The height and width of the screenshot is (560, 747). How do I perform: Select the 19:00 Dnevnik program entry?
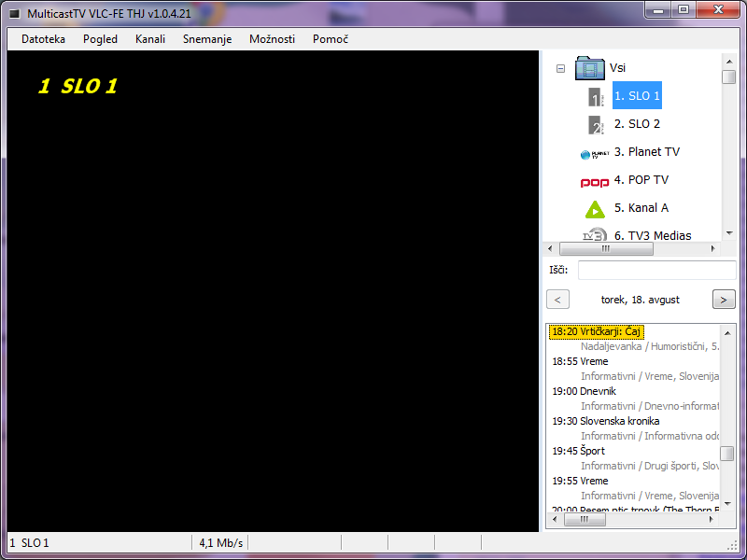[598, 391]
